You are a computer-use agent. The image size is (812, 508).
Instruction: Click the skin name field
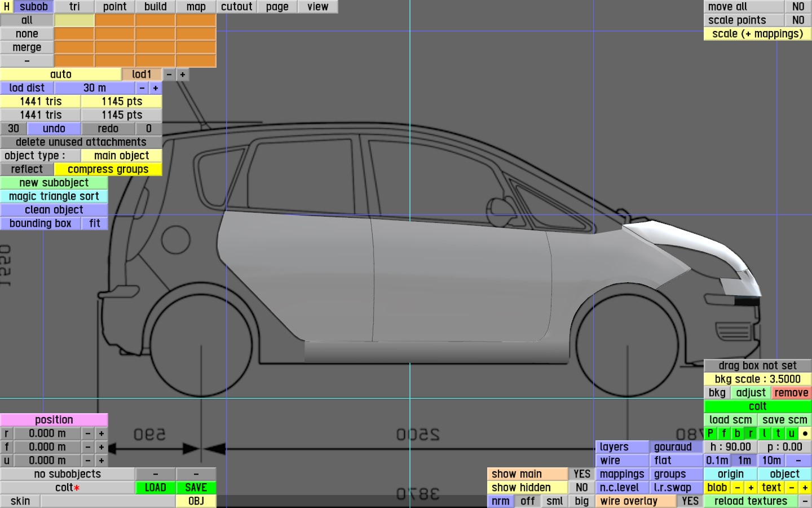108,501
